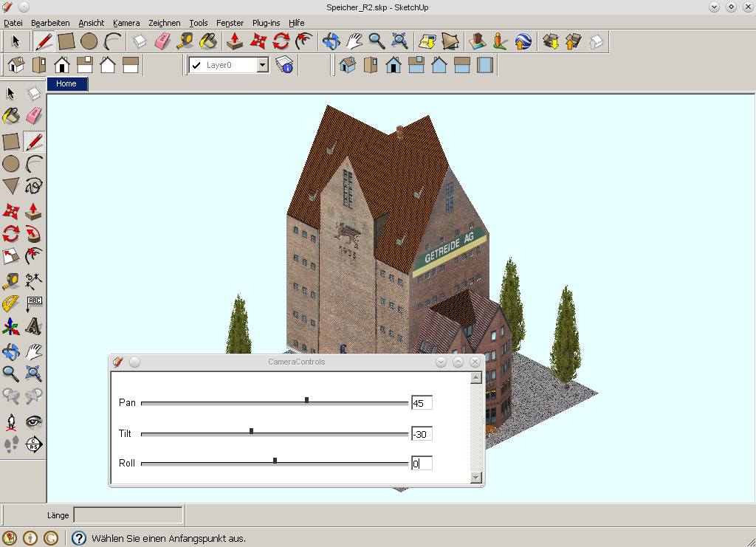Select the Freehand drawing tool
Image resolution: width=756 pixels, height=547 pixels.
pyautogui.click(x=34, y=185)
